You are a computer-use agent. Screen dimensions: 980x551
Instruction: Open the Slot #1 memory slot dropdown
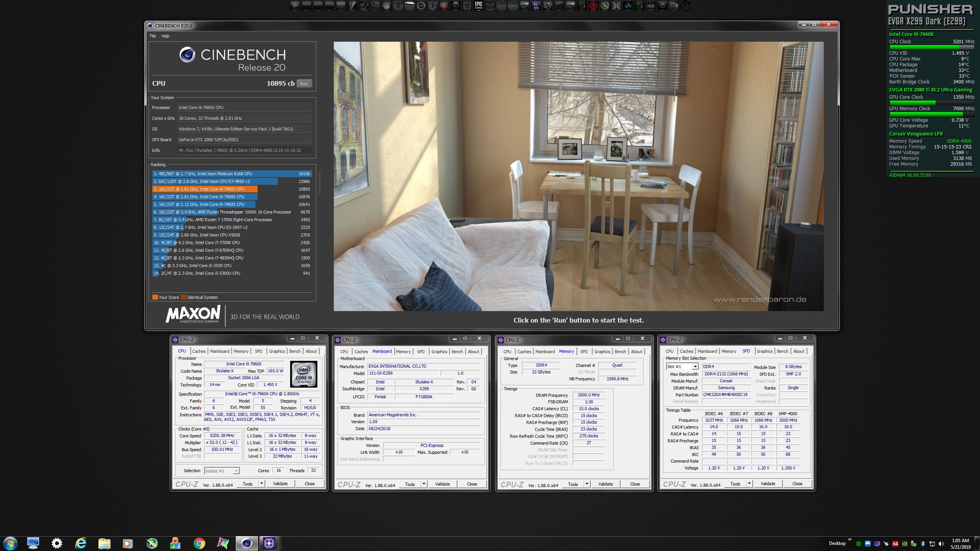coord(695,367)
